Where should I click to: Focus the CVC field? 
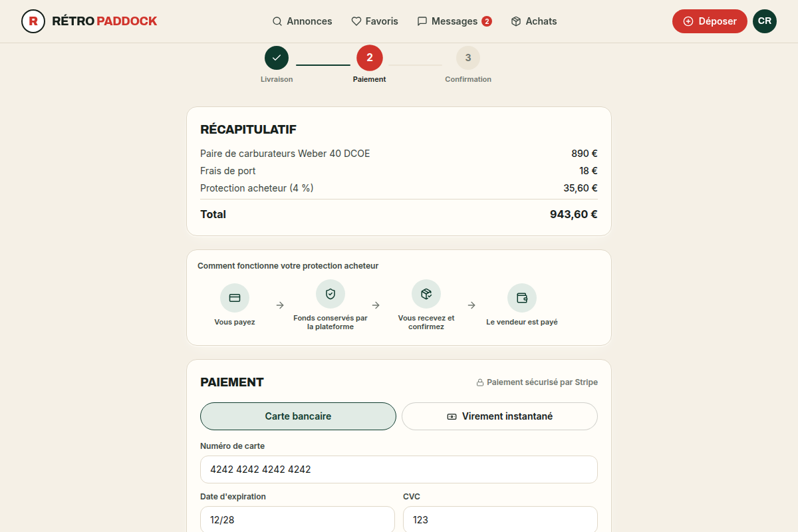pos(500,520)
